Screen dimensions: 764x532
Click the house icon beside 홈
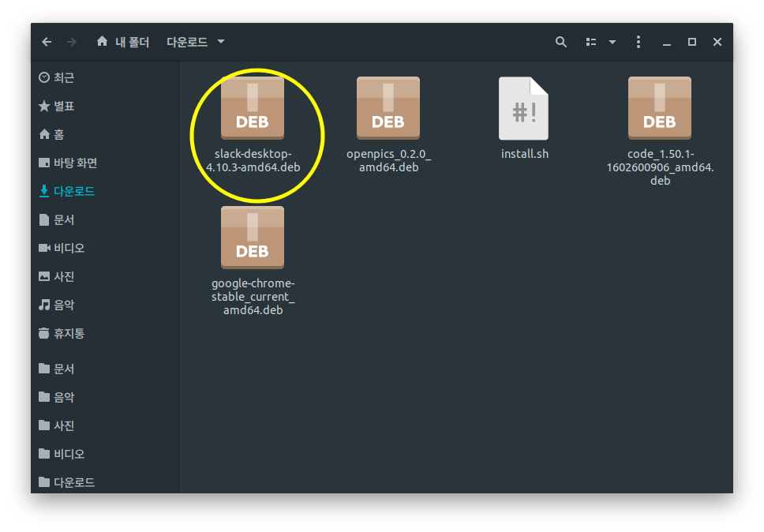(44, 134)
